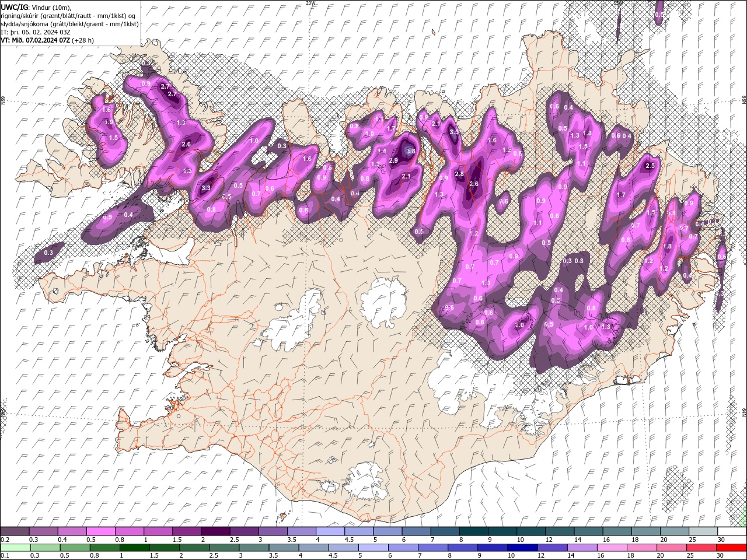The height and width of the screenshot is (560, 747).
Task: Pick the 18–20 swatch in upper legend
Action: 645,531
